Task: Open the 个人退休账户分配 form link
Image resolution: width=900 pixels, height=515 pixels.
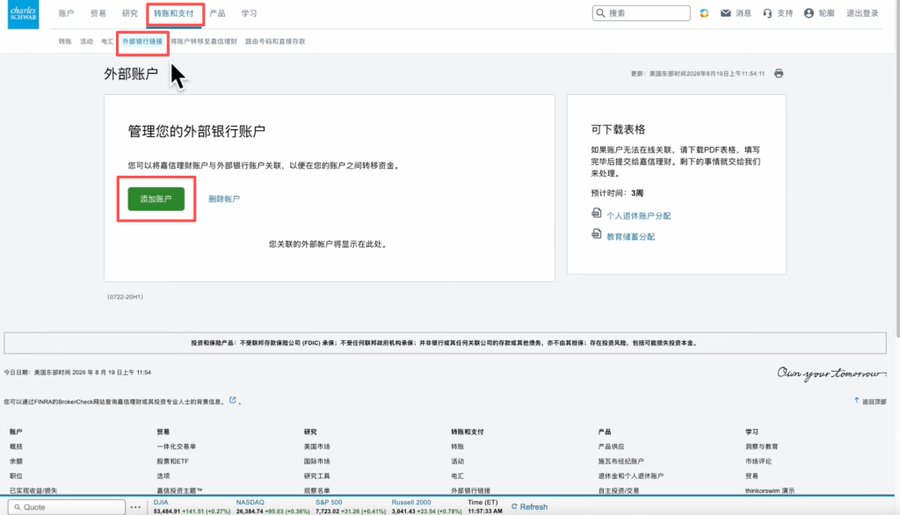Action: (x=639, y=216)
